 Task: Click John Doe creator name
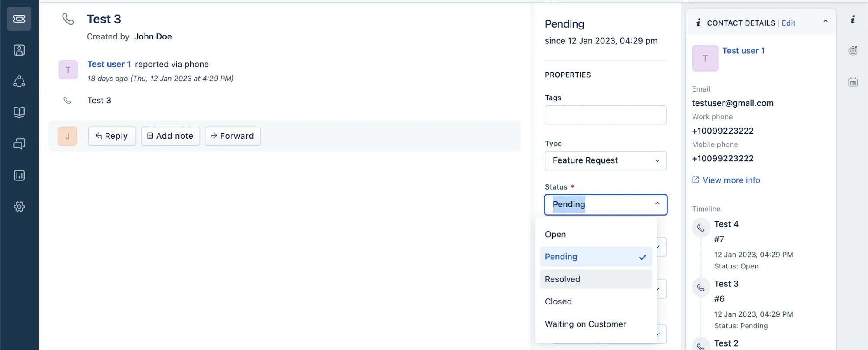pyautogui.click(x=153, y=36)
